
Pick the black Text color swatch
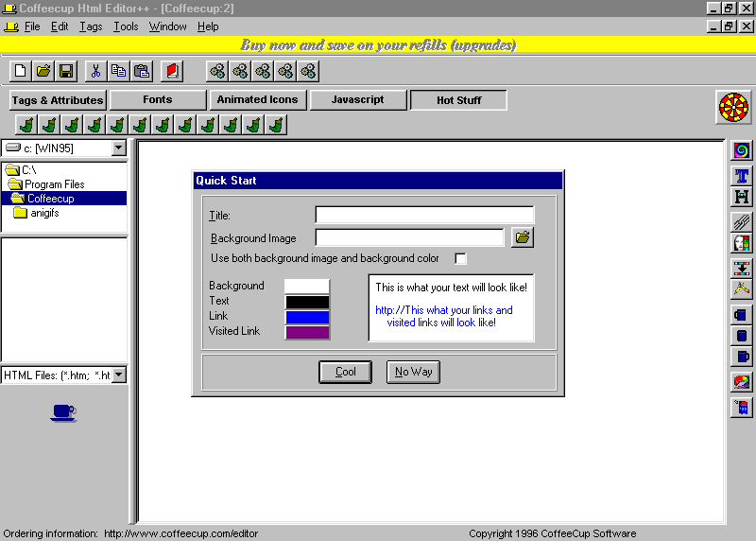(x=307, y=302)
